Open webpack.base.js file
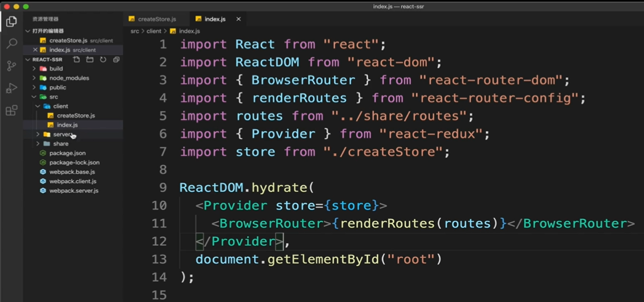 tap(72, 172)
